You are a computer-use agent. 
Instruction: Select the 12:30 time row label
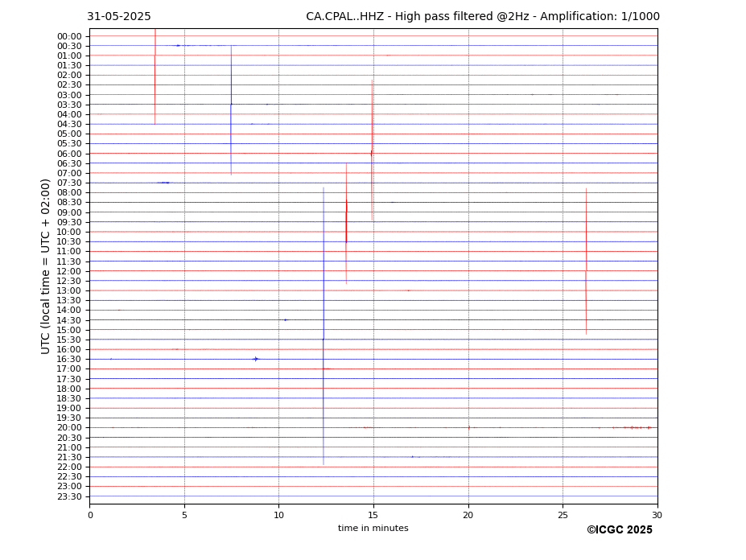coord(69,281)
